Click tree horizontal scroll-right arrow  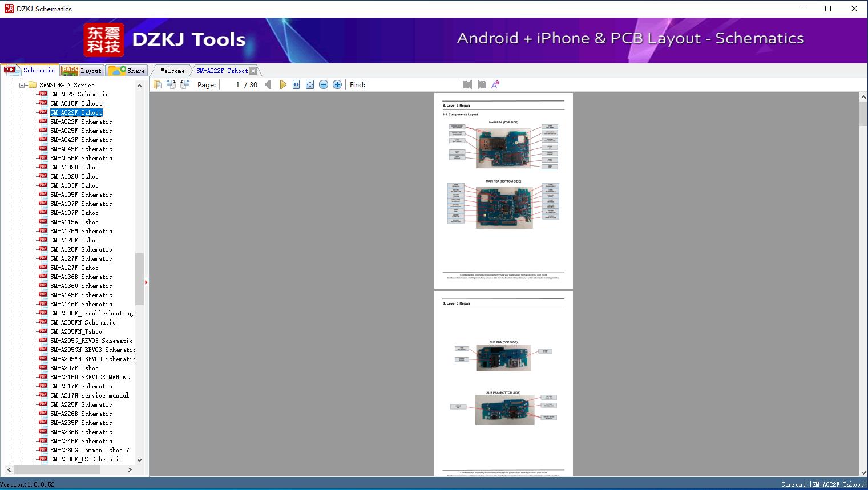(x=130, y=469)
